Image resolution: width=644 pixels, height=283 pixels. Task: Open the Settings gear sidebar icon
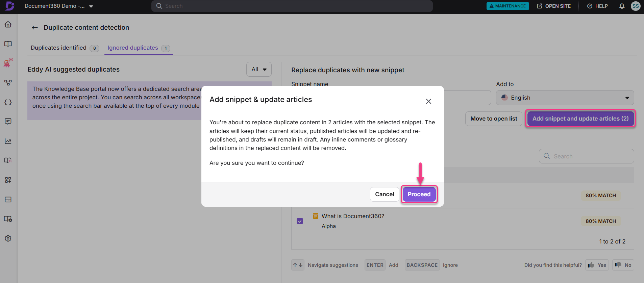8,238
